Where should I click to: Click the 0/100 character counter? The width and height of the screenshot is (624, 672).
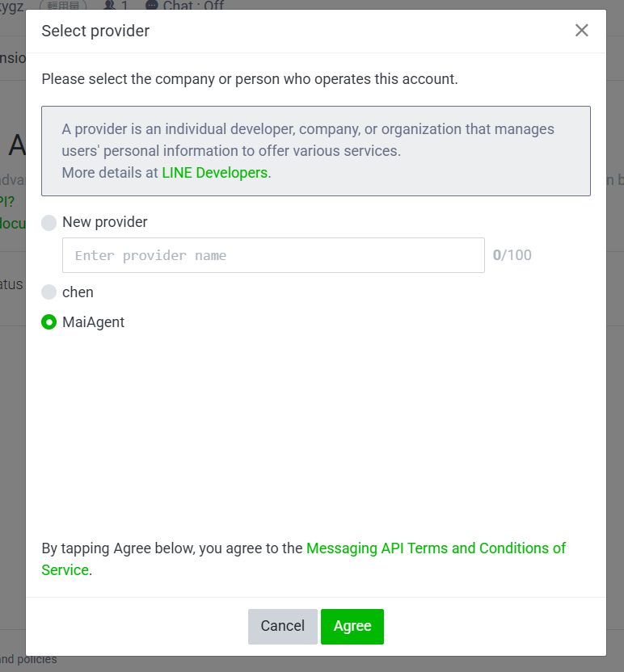tap(512, 255)
